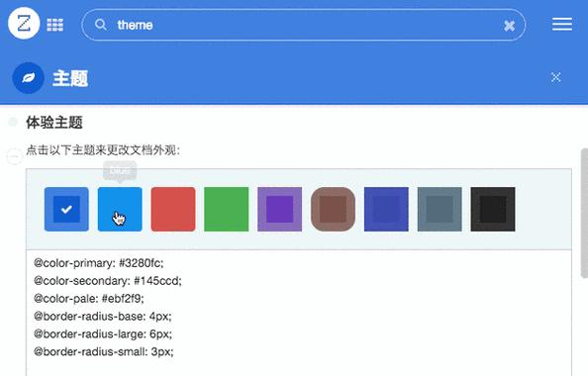Collapse section with the circled minus icon
Viewport: 588px width, 376px height.
15,156
